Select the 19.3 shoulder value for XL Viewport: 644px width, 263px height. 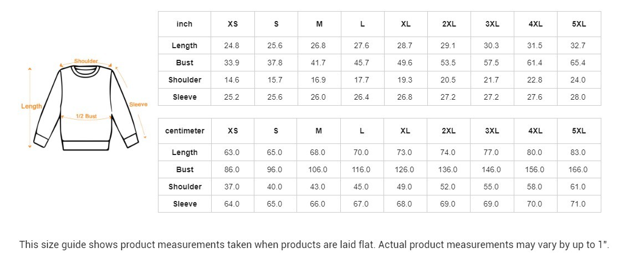pyautogui.click(x=405, y=80)
